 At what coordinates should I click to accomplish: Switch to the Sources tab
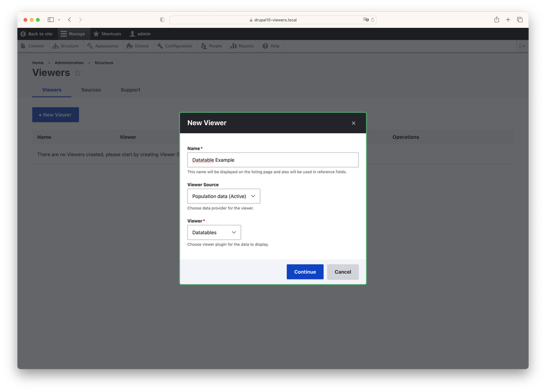91,89
